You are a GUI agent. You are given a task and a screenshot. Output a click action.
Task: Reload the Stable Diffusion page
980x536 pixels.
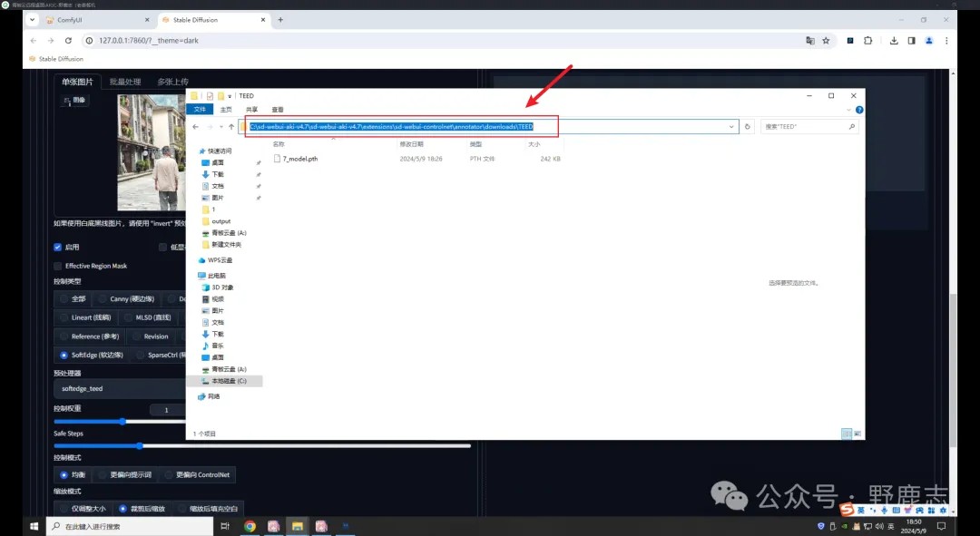coord(68,41)
